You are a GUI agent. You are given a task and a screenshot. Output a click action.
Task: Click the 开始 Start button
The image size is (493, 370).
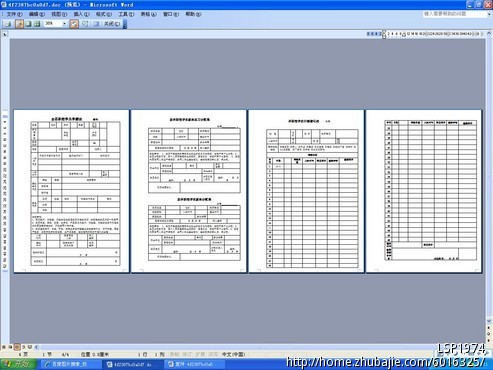click(18, 364)
